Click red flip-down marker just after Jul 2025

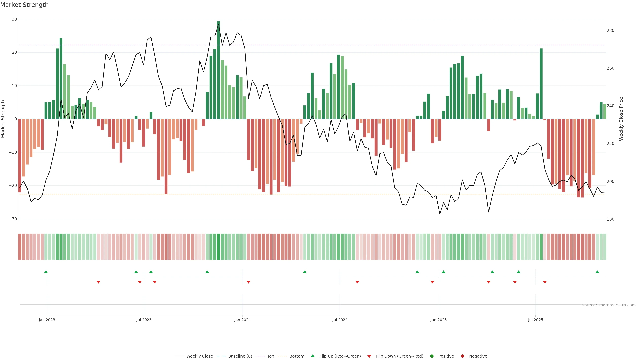point(545,282)
